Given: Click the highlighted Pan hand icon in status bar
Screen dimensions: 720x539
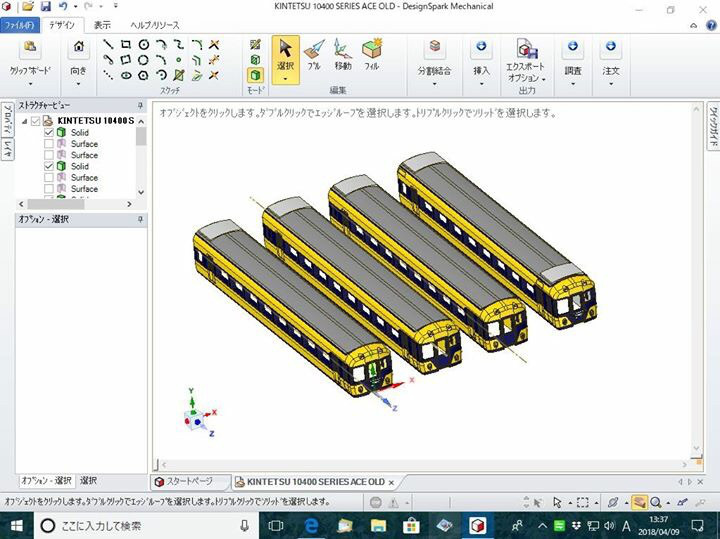Looking at the screenshot, I should click(x=639, y=502).
